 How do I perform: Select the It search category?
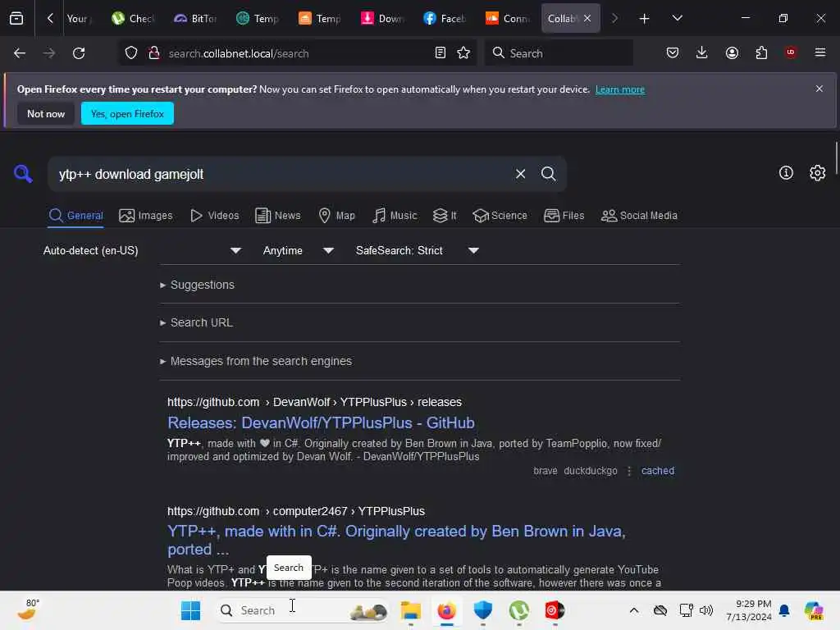[x=445, y=216]
